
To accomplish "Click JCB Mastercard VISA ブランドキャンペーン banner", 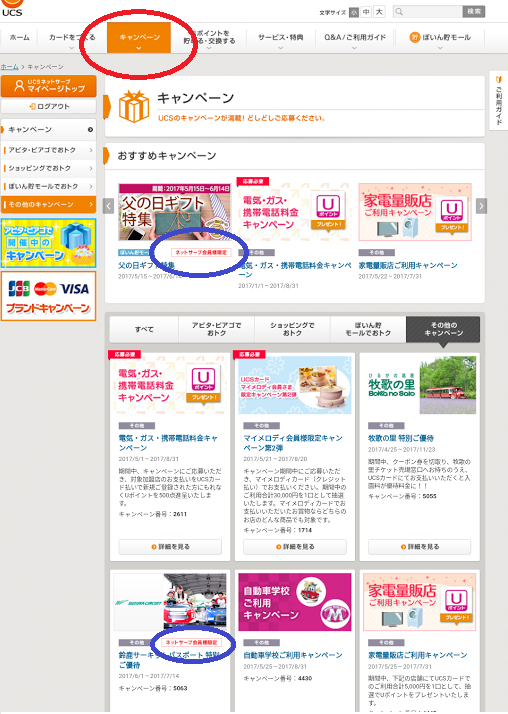I will point(49,296).
